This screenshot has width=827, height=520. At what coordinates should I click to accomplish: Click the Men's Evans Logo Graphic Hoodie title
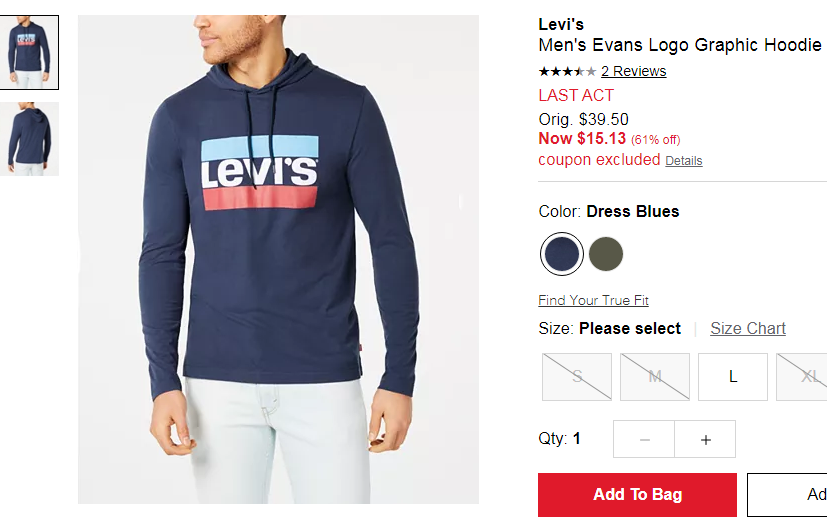tap(680, 45)
